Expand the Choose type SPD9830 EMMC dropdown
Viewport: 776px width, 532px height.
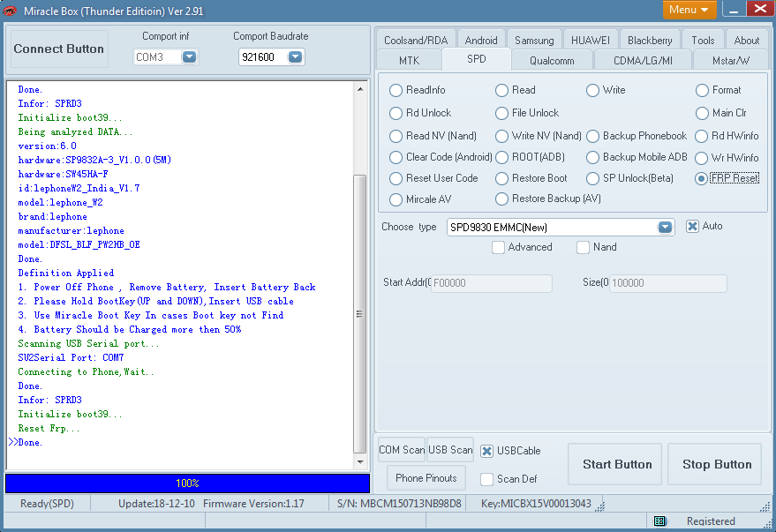point(665,227)
